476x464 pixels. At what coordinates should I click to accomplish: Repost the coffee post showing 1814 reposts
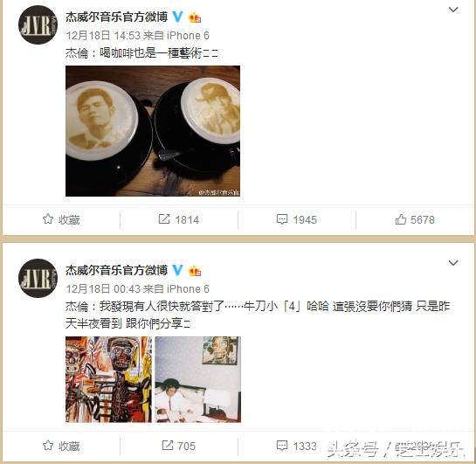pyautogui.click(x=179, y=219)
